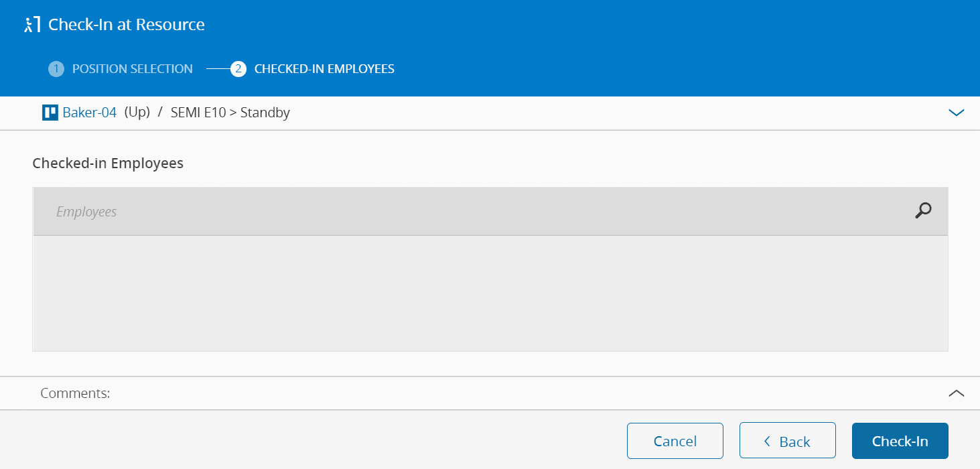Screen dimensions: 980x469
Task: Confirm with the Check-In button
Action: [x=900, y=441]
